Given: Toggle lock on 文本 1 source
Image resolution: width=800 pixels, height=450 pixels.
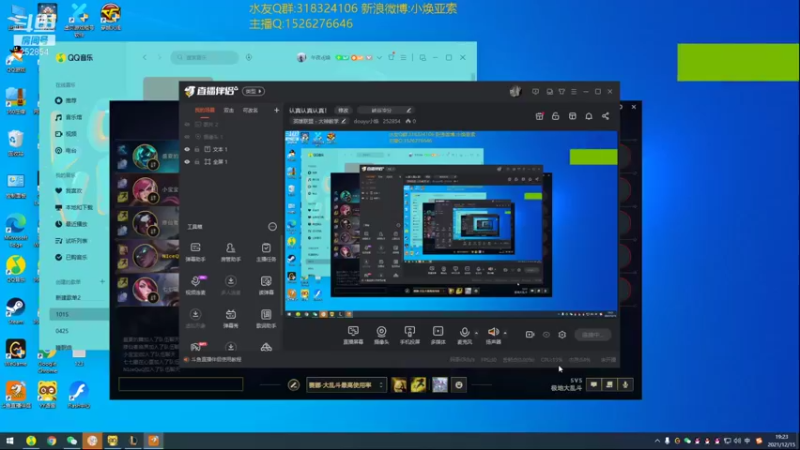Looking at the screenshot, I should pyautogui.click(x=197, y=149).
